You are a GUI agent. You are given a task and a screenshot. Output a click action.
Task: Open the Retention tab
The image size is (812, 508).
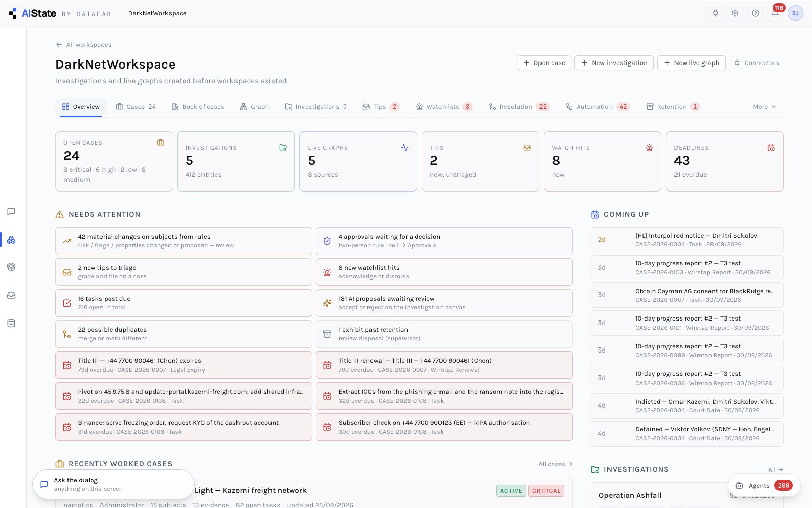tap(673, 107)
